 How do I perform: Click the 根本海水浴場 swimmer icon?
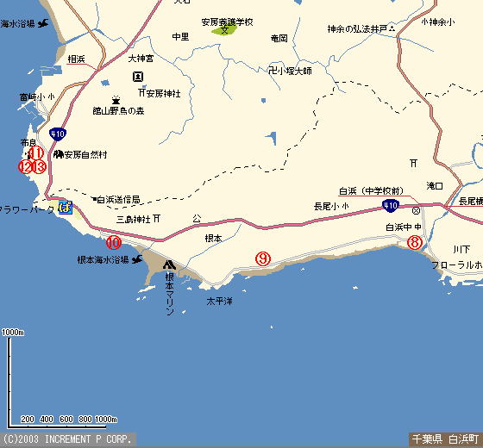pos(137,259)
